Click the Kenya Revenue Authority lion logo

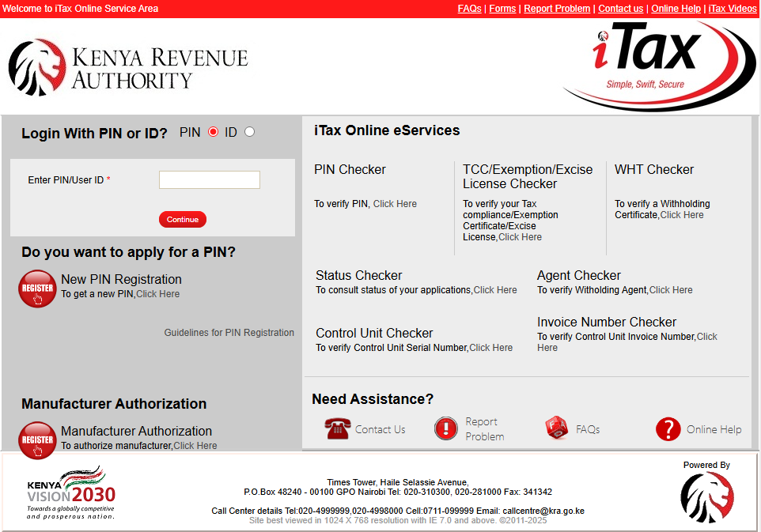click(x=37, y=68)
